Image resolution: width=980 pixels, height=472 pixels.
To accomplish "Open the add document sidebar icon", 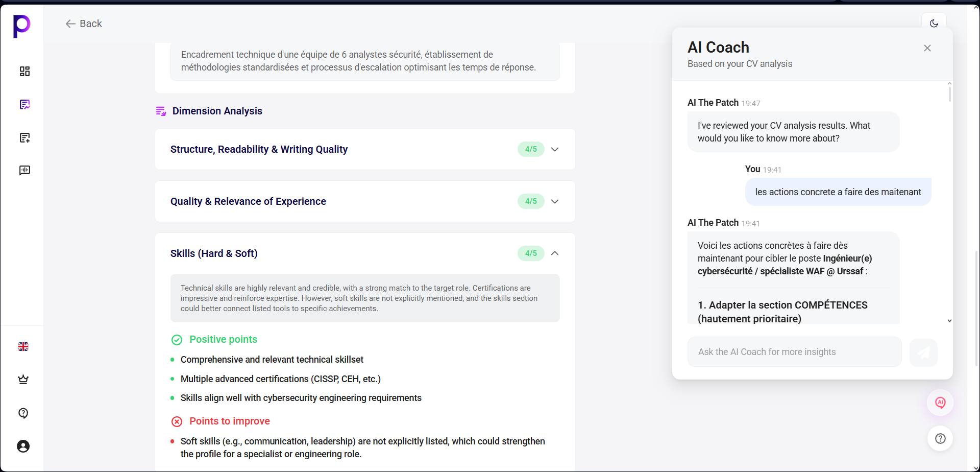I will coord(24,138).
